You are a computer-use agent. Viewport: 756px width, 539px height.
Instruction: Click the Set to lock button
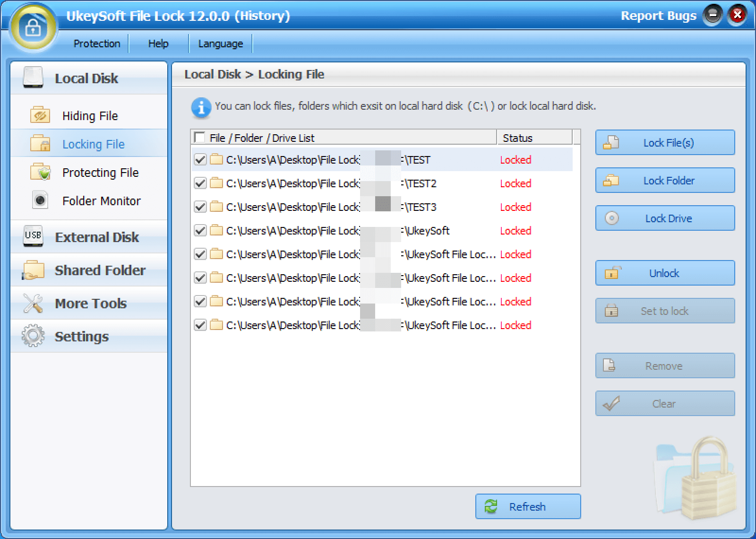point(665,311)
